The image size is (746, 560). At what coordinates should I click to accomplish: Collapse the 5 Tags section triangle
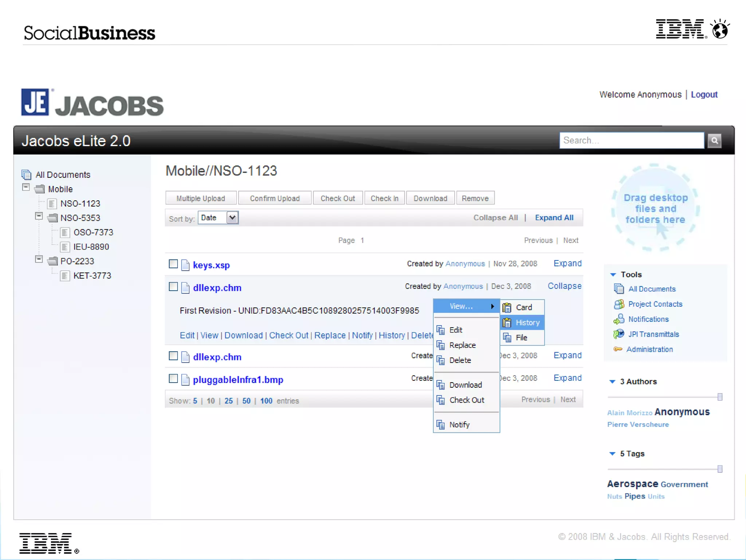pyautogui.click(x=612, y=454)
